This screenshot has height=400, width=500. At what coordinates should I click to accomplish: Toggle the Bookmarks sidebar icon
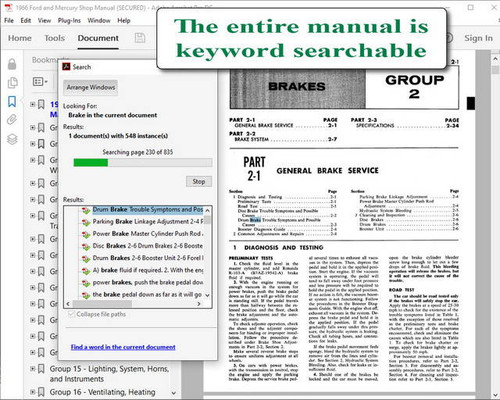coord(12,101)
